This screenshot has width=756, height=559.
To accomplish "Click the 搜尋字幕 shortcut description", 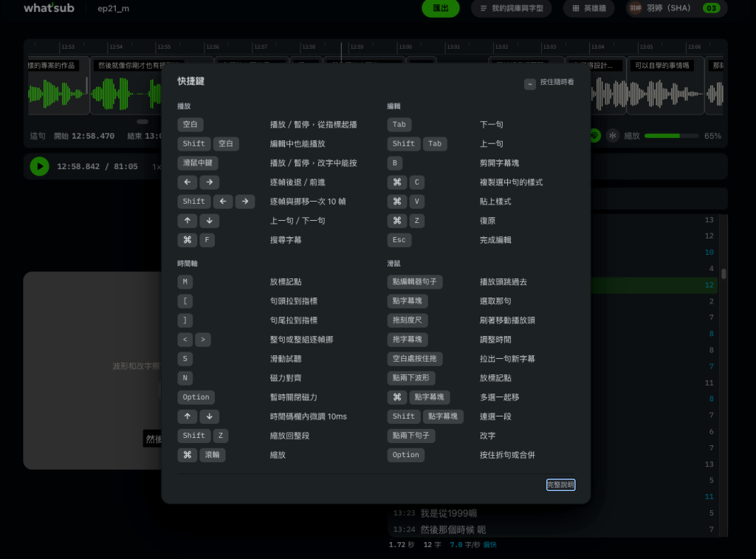I will (286, 240).
